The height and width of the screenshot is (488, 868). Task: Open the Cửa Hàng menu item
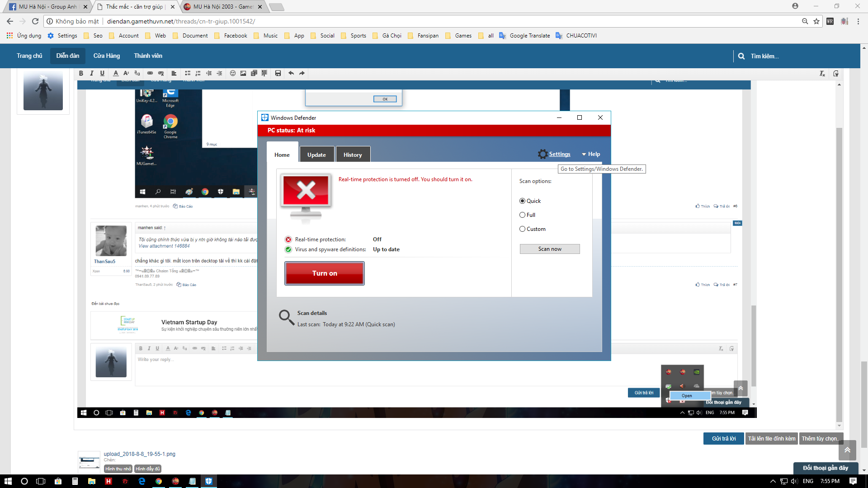pos(107,56)
